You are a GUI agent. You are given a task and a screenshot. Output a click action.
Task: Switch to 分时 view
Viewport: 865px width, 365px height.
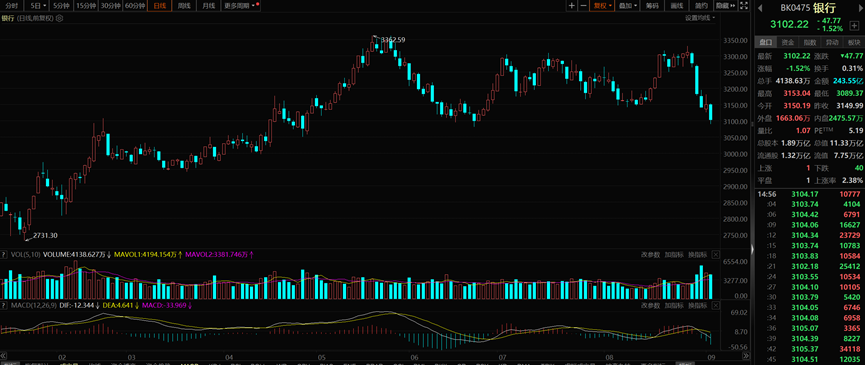pyautogui.click(x=11, y=6)
